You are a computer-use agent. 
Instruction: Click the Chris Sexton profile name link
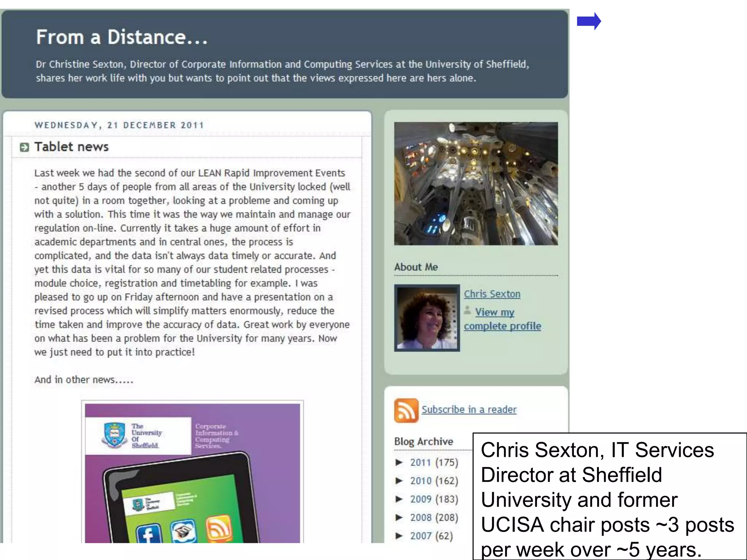click(492, 294)
